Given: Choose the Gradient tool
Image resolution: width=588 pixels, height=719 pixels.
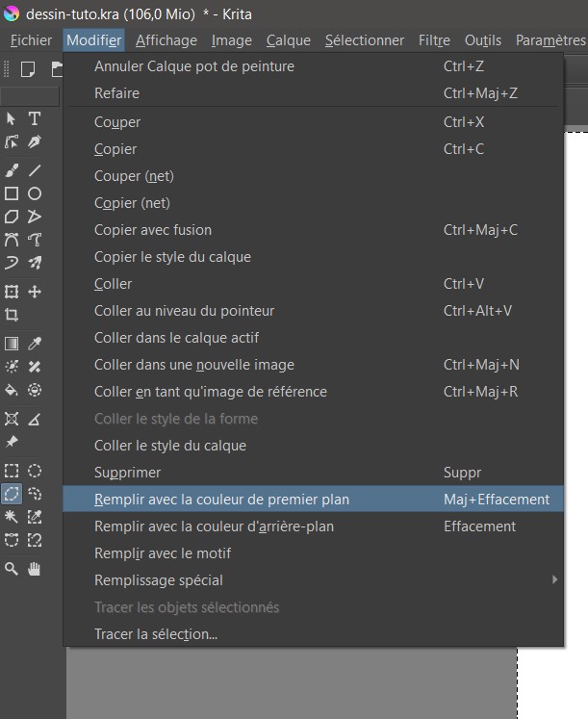Looking at the screenshot, I should (12, 344).
